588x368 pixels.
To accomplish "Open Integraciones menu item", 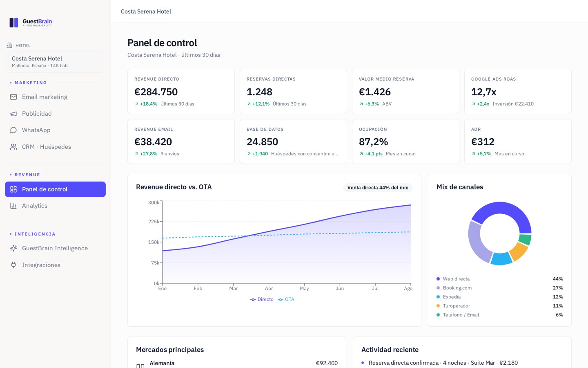I will pyautogui.click(x=55, y=265).
